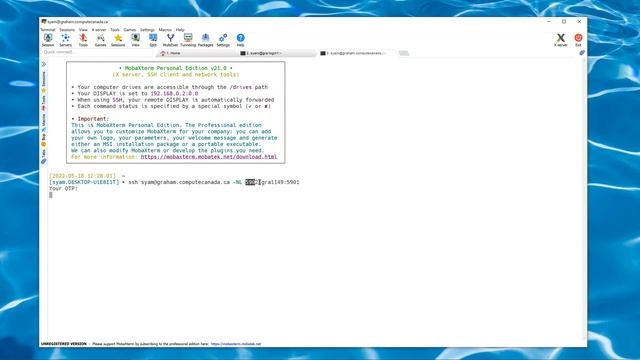Screen dimensions: 640x360
Task: Open the Macros sidebar tab
Action: (x=44, y=122)
